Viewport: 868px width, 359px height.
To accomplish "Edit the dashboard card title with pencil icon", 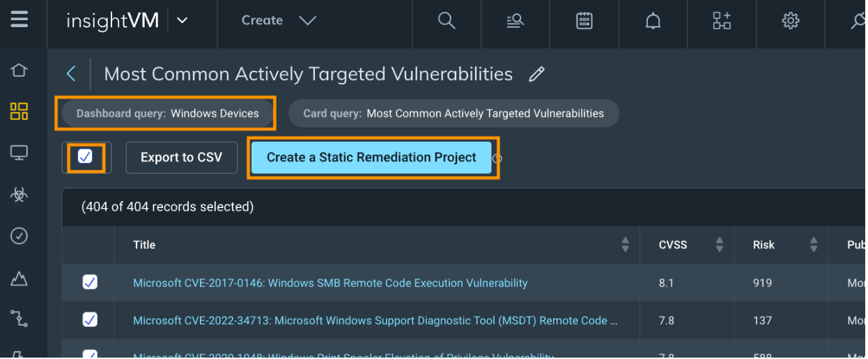I will point(536,74).
